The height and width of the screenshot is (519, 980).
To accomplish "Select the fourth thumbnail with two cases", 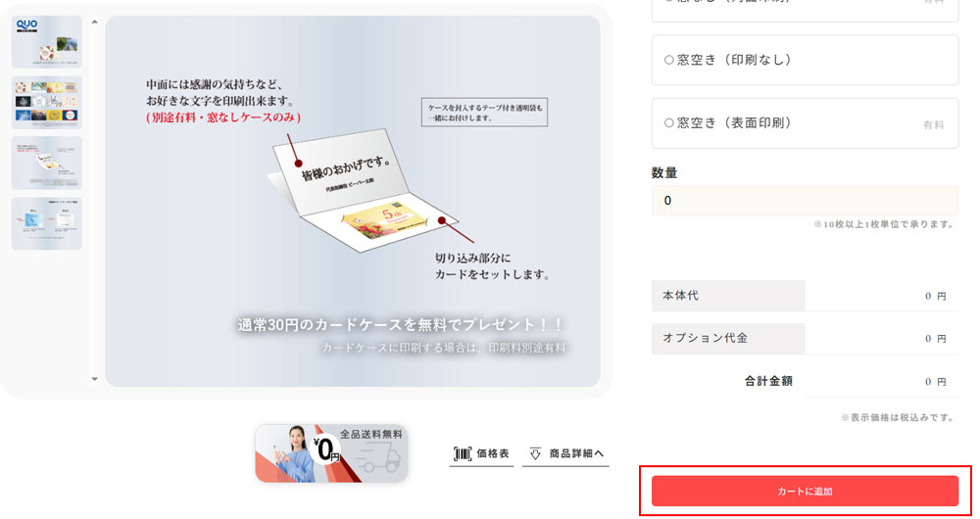I will [47, 223].
